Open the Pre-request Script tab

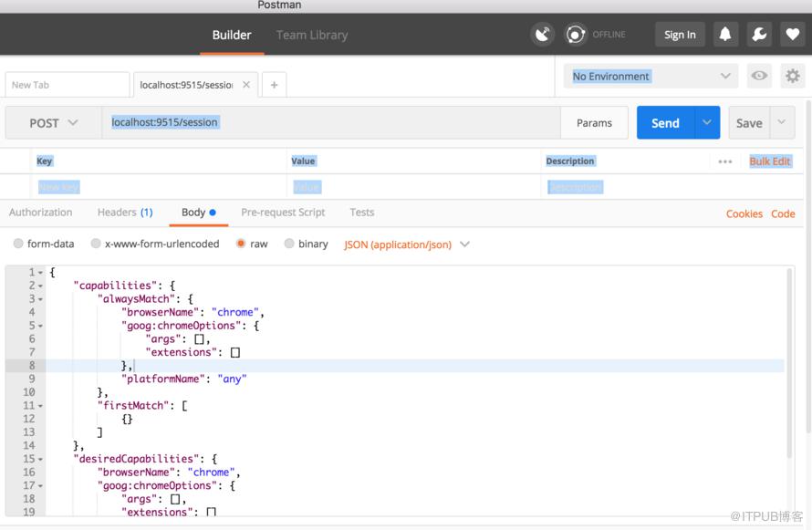click(283, 213)
